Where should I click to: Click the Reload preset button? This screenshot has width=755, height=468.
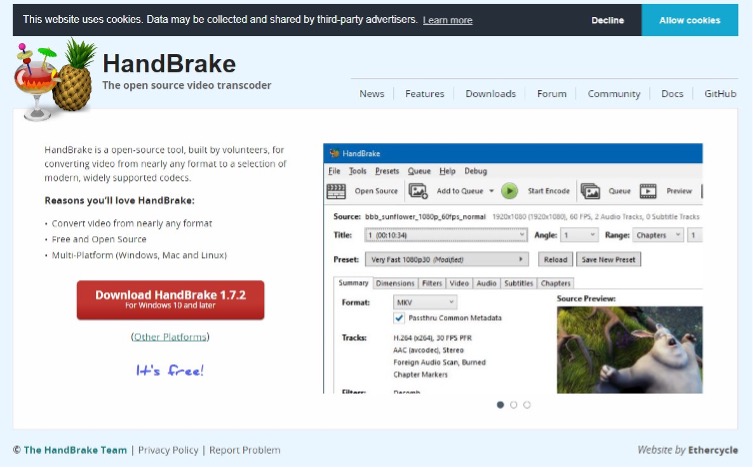click(x=555, y=260)
